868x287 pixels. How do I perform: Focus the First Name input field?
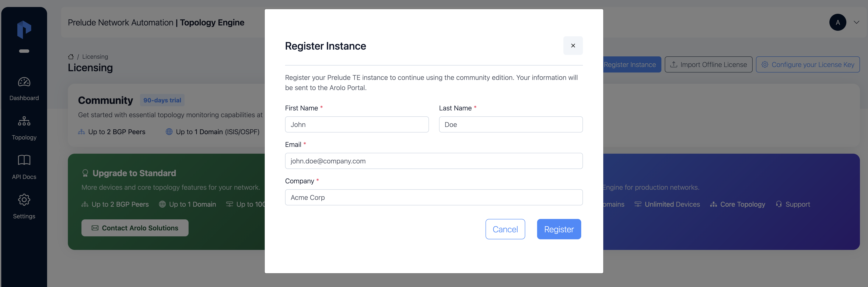pyautogui.click(x=357, y=124)
